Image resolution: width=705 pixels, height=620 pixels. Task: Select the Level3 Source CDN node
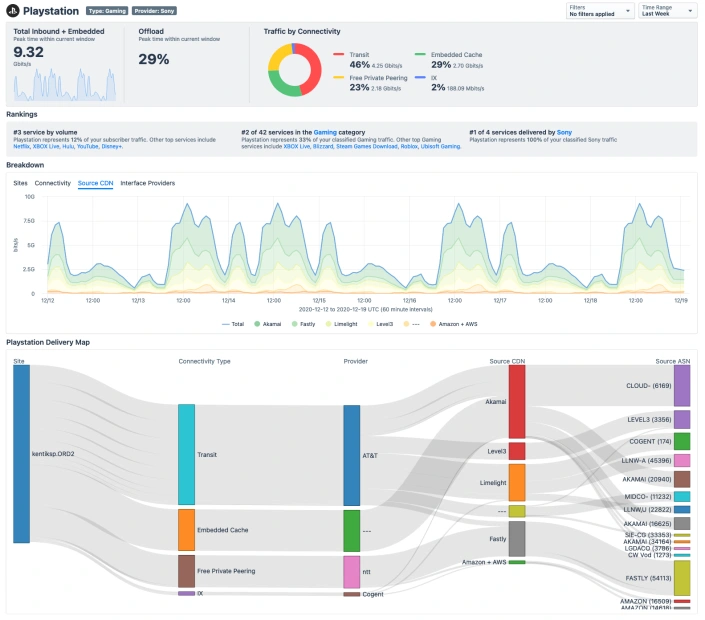517,451
